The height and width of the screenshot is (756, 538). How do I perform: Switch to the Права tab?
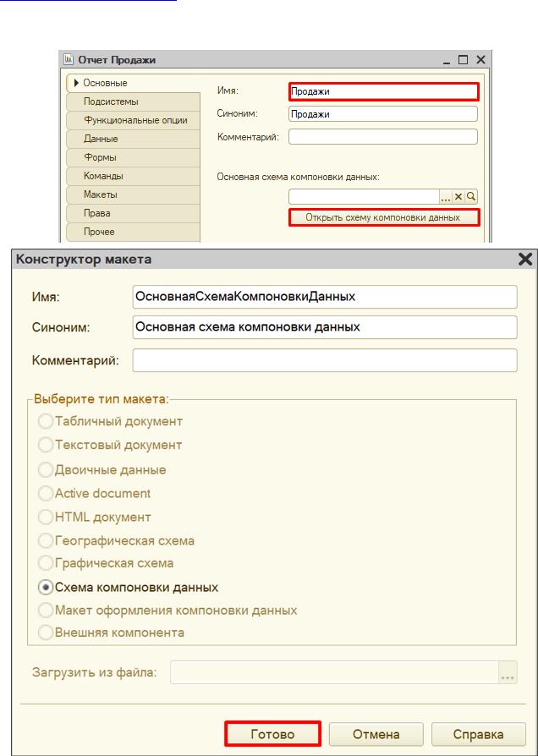point(133,213)
